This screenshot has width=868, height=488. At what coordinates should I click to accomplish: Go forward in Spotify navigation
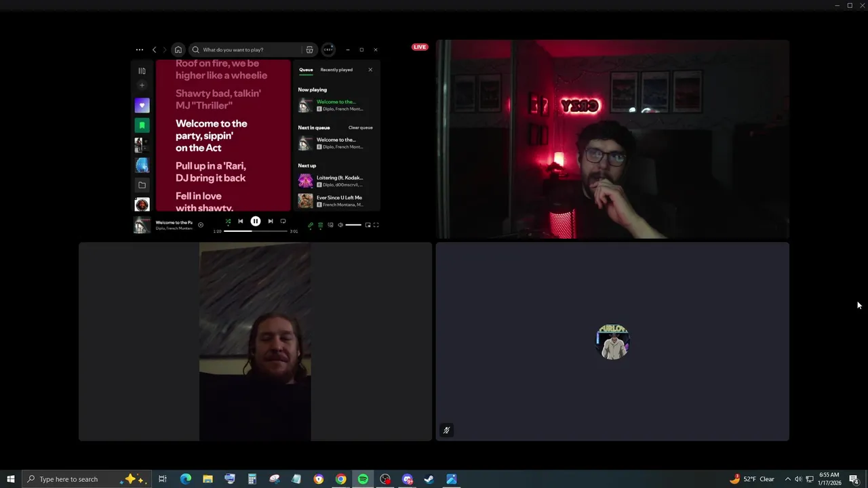pyautogui.click(x=164, y=49)
